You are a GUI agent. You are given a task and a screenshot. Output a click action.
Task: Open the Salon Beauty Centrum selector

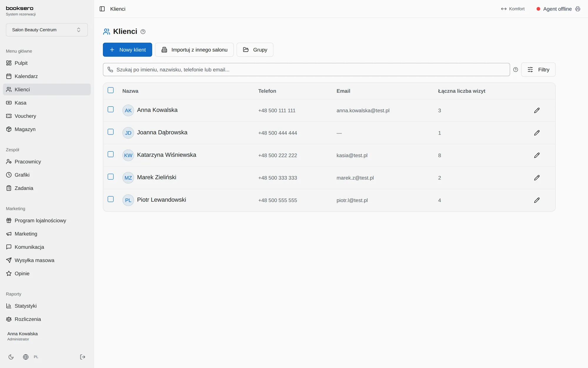pyautogui.click(x=47, y=30)
